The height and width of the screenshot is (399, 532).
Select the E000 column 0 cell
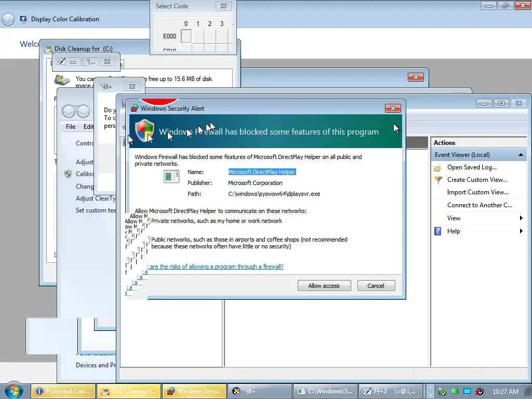186,36
